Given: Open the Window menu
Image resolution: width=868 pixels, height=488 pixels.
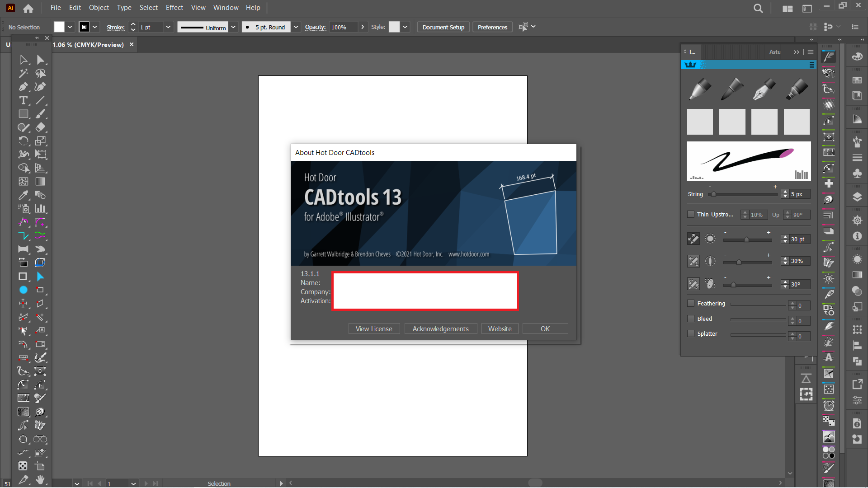Looking at the screenshot, I should tap(226, 8).
